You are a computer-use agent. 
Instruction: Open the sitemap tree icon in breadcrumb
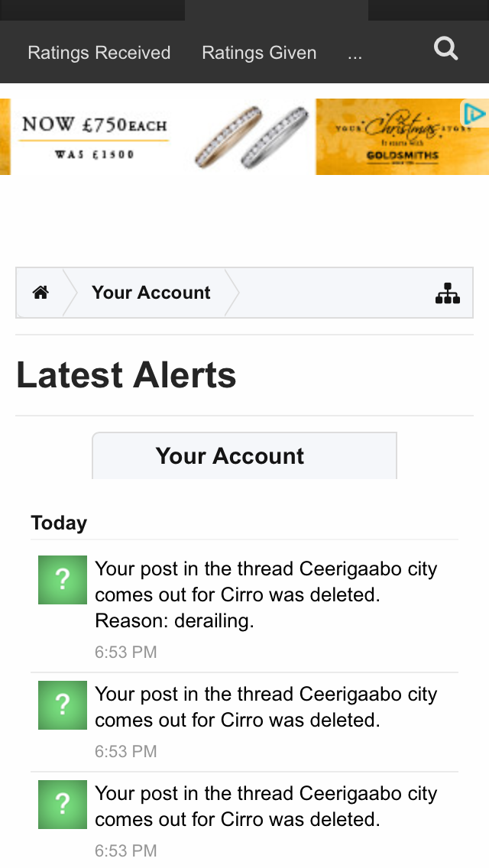[448, 293]
